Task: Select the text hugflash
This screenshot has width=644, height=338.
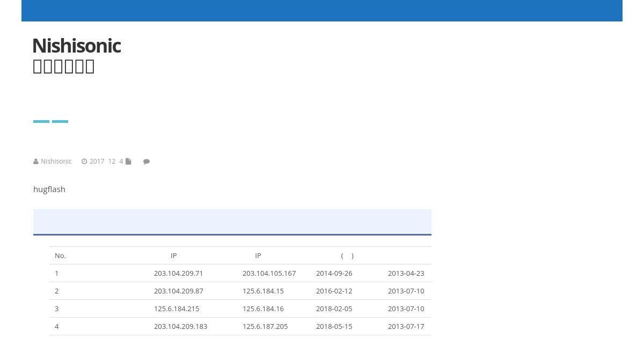Action: pyautogui.click(x=49, y=189)
